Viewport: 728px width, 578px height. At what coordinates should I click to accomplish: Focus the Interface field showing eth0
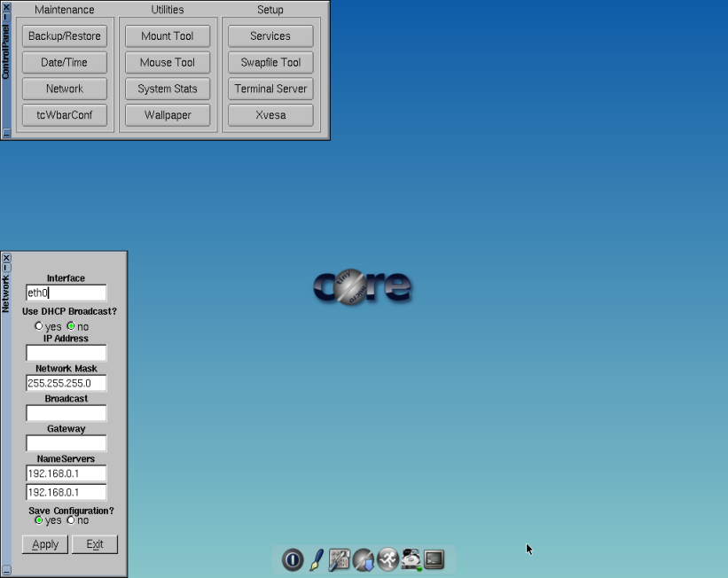tap(66, 293)
